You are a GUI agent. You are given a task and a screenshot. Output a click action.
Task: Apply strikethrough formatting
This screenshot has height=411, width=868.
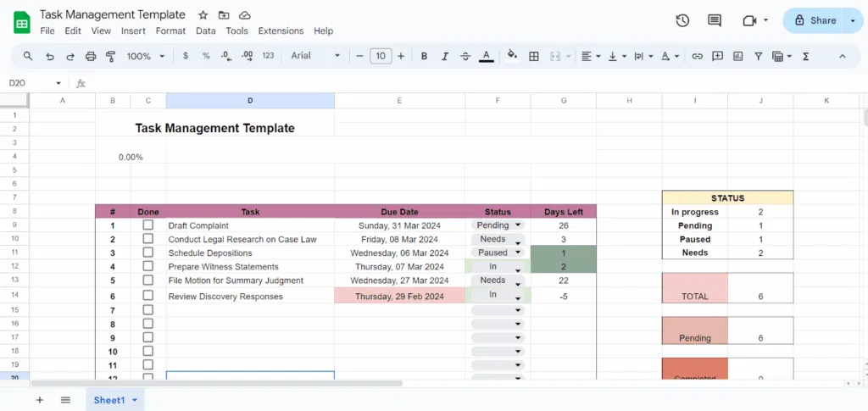pyautogui.click(x=465, y=56)
